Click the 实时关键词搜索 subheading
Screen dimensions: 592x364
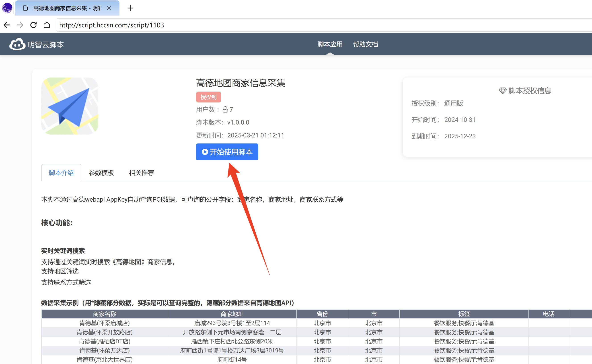[63, 251]
